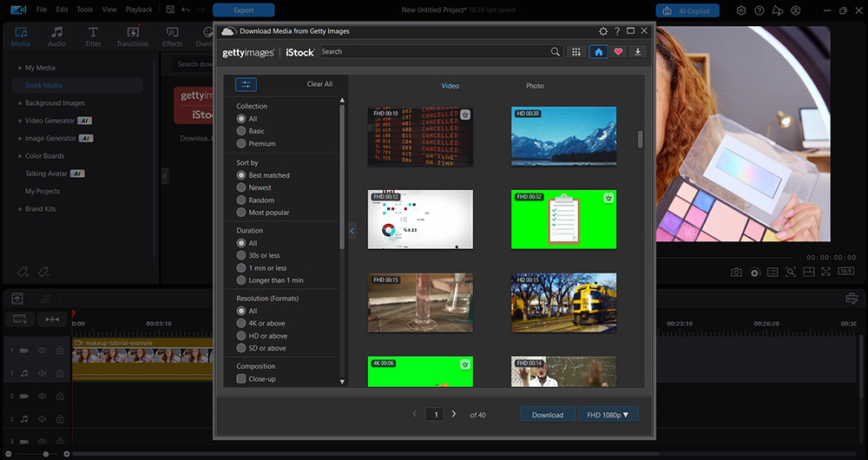
Task: Choose Newest sort option
Action: click(241, 187)
